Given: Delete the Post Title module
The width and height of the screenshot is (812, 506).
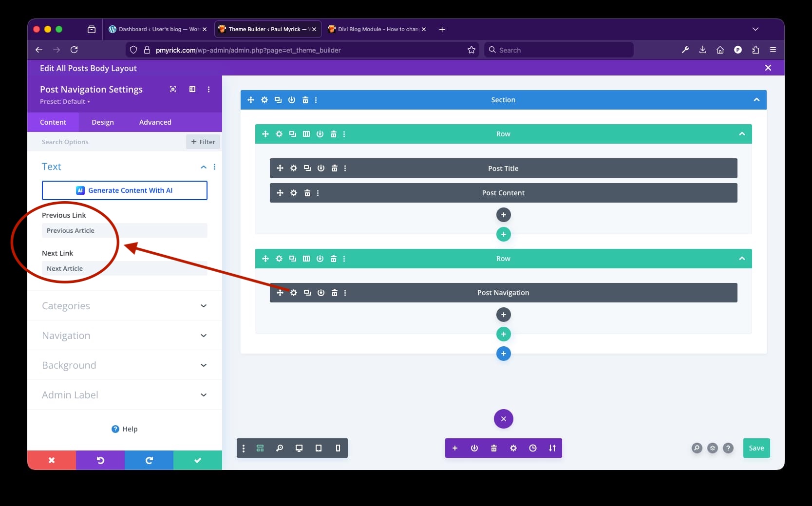Looking at the screenshot, I should tap(335, 168).
